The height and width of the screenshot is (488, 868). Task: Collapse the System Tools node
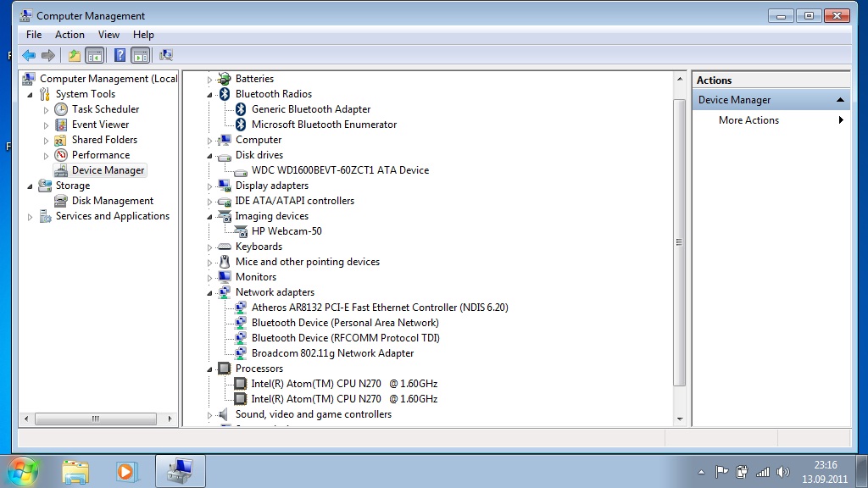30,95
